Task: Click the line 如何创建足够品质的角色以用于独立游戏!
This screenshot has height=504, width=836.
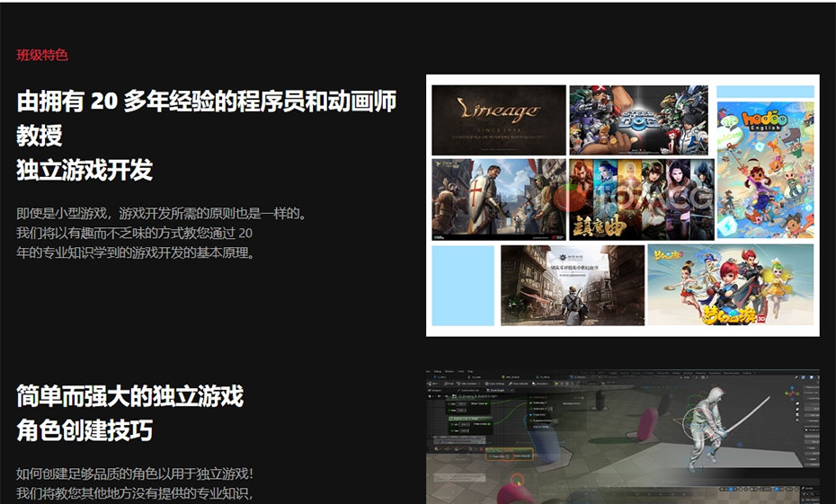Action: [135, 473]
